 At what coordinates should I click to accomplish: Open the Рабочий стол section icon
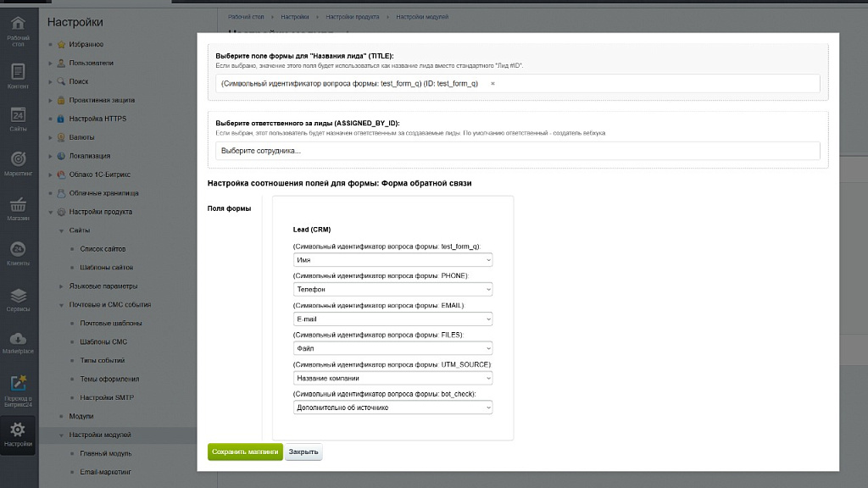click(x=18, y=24)
